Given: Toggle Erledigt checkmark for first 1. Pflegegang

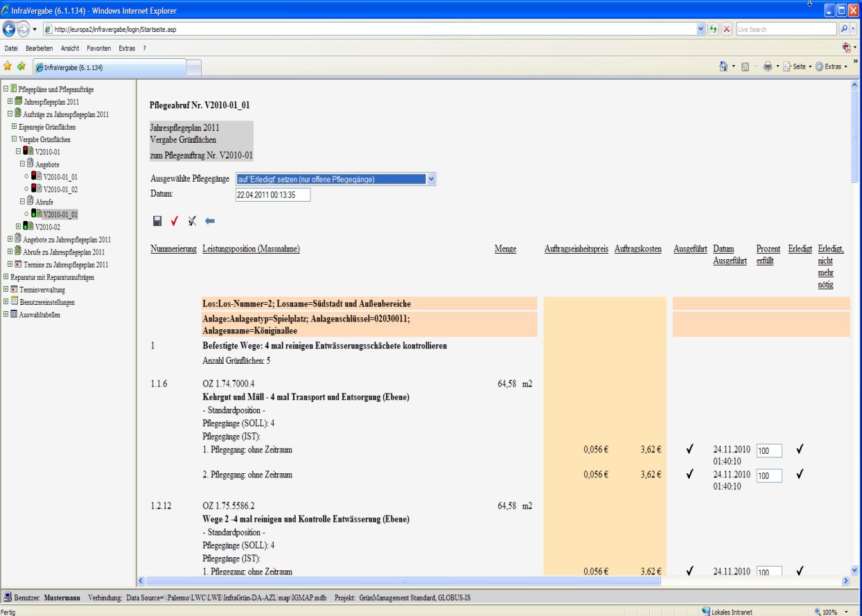Looking at the screenshot, I should pos(800,449).
